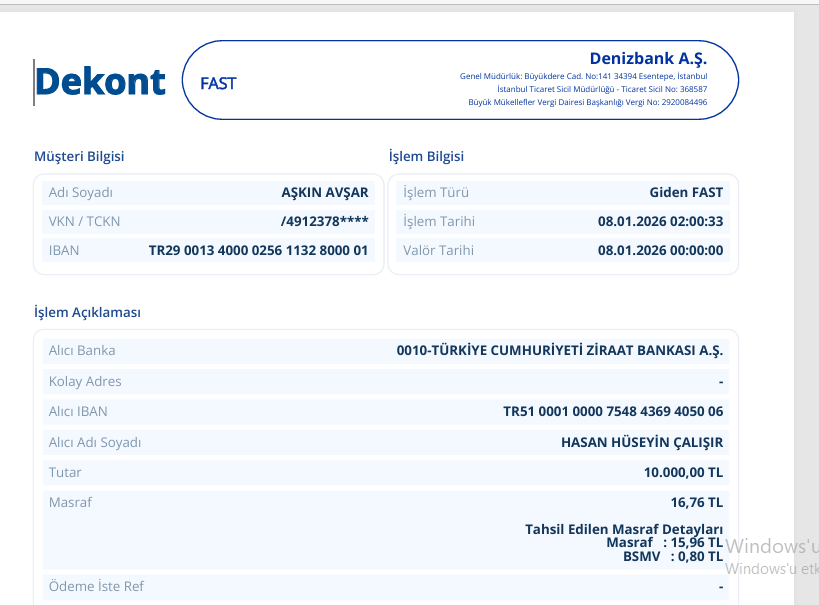Viewport: 819px width, 605px height.
Task: Select IBAN TR29 0013 4000 0256 1132 8000 01
Action: (259, 251)
